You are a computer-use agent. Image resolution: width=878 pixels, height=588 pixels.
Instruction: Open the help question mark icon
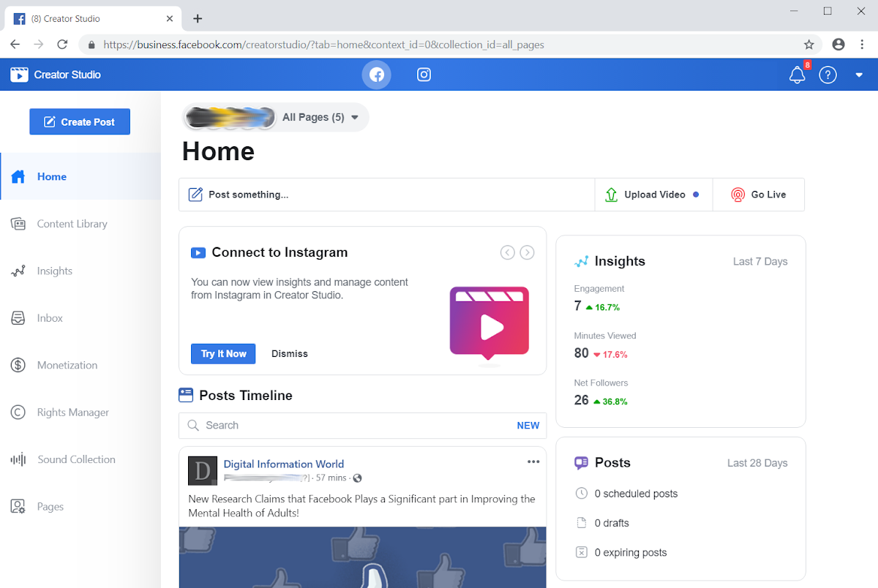pos(828,75)
